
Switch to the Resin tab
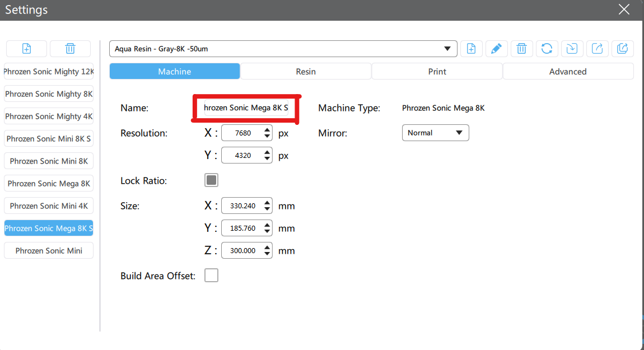(x=306, y=71)
